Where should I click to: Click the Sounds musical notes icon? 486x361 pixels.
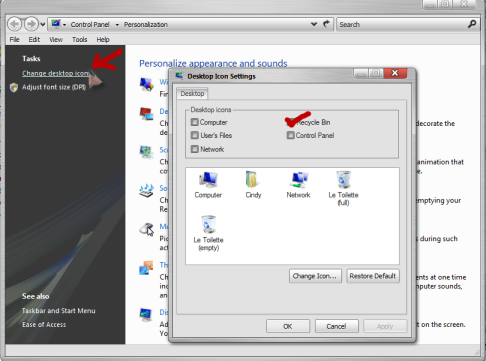tap(146, 191)
